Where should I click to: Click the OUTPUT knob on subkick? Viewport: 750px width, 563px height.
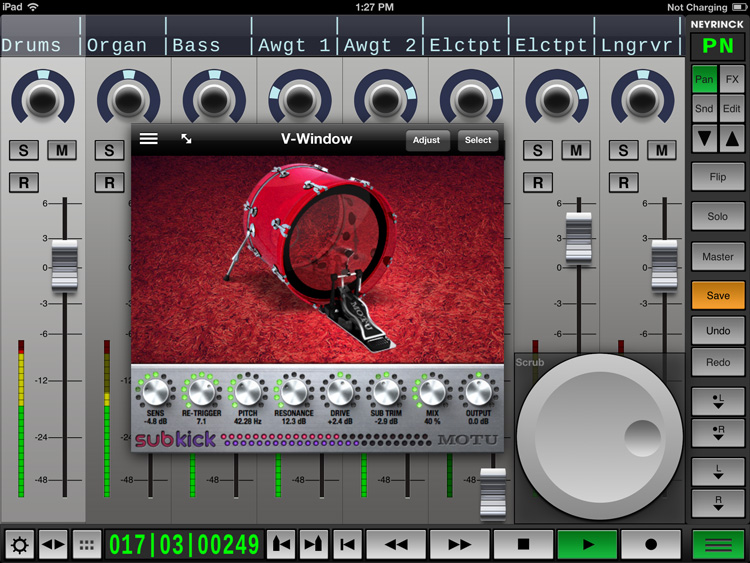point(478,391)
